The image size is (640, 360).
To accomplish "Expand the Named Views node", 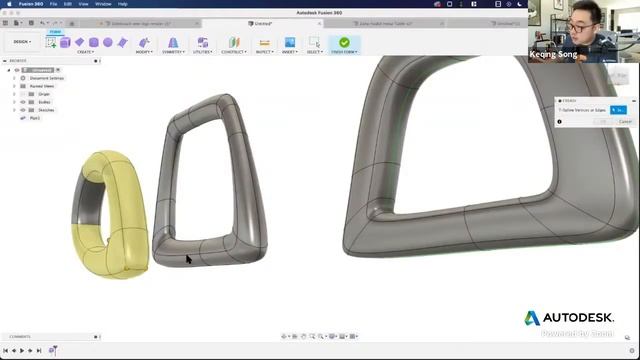I will click(14, 86).
